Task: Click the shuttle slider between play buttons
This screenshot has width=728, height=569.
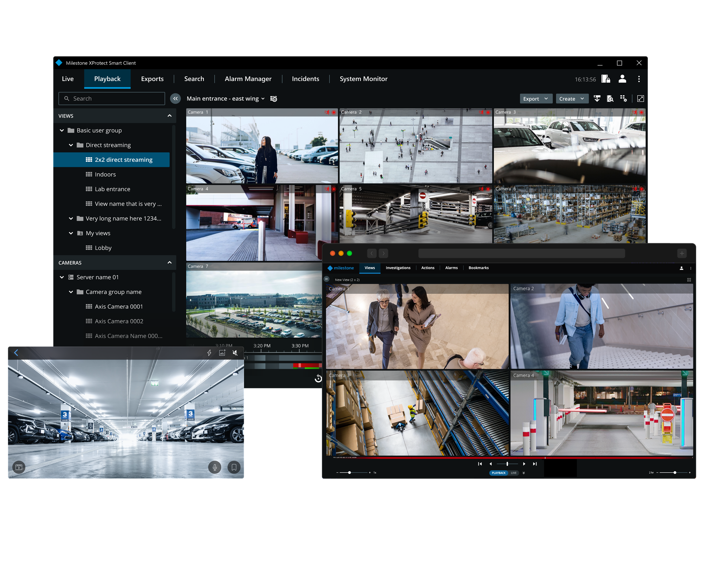Action: point(507,464)
